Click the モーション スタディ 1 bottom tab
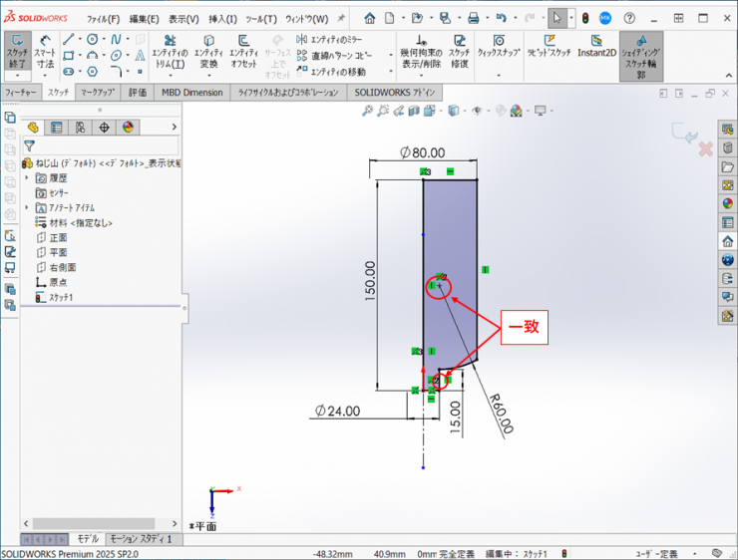Screen dimensions: 738x560 pos(139,539)
